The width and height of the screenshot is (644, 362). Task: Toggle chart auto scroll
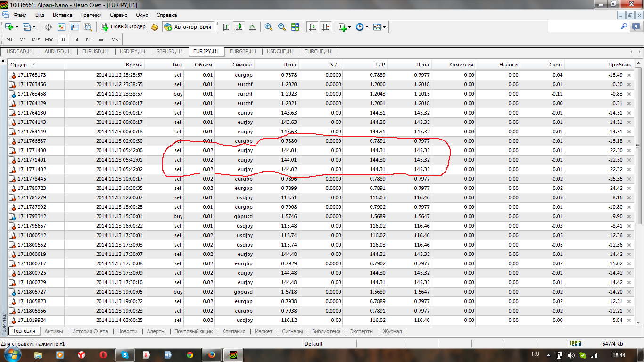tap(312, 27)
